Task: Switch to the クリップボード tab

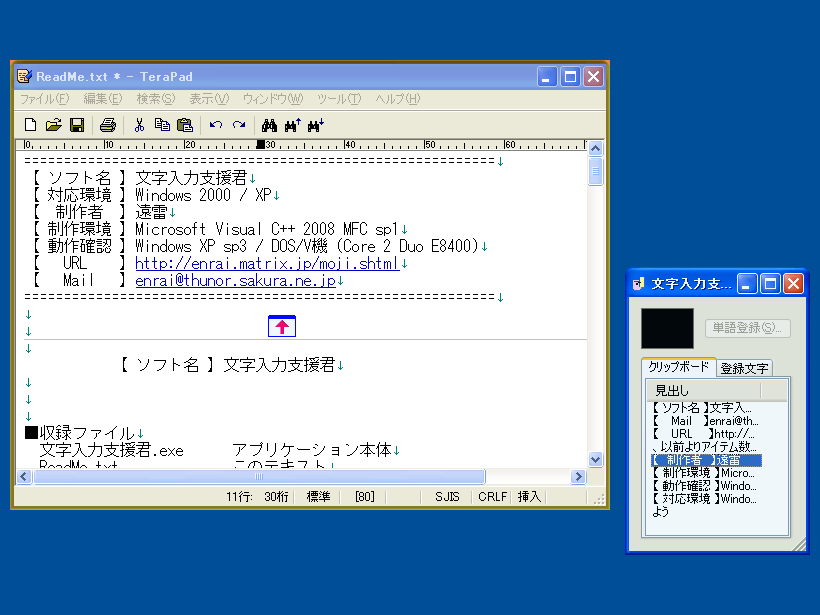Action: 678,367
